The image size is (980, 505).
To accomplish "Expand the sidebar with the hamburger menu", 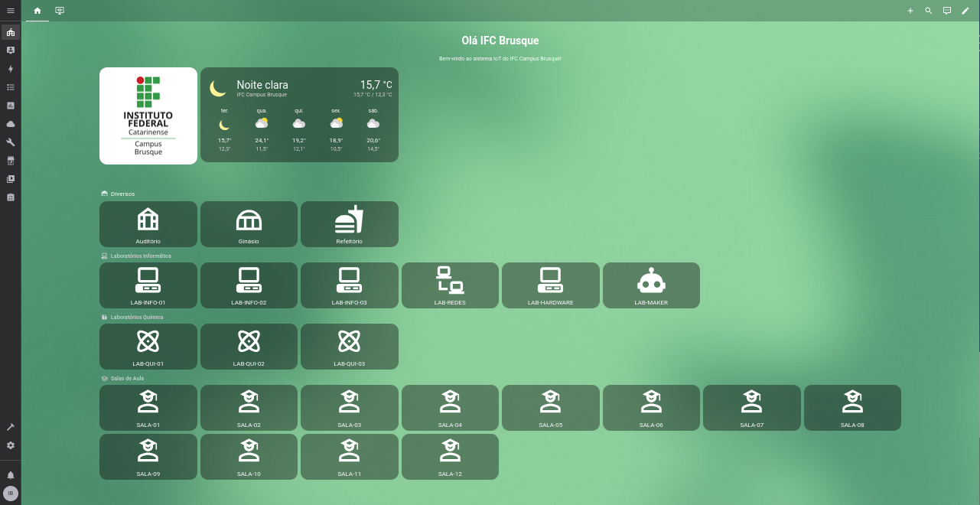I will pyautogui.click(x=11, y=11).
